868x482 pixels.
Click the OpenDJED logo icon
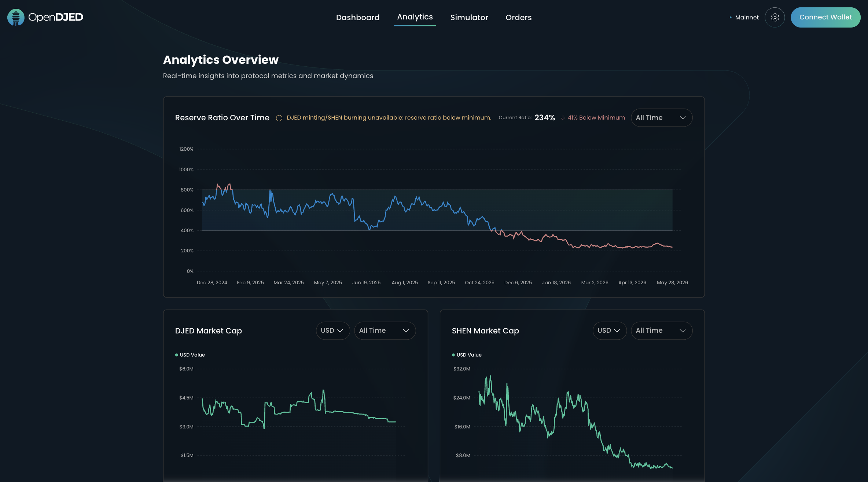tap(16, 17)
